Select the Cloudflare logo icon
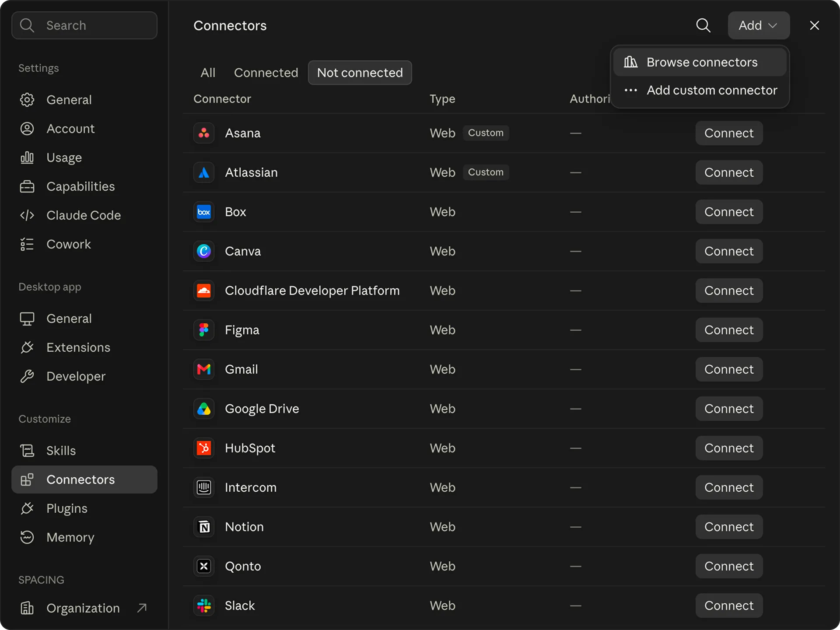 click(x=204, y=290)
